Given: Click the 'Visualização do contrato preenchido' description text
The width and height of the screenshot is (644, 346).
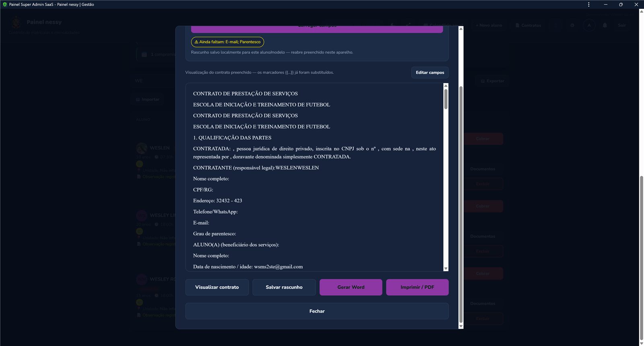Looking at the screenshot, I should [259, 72].
